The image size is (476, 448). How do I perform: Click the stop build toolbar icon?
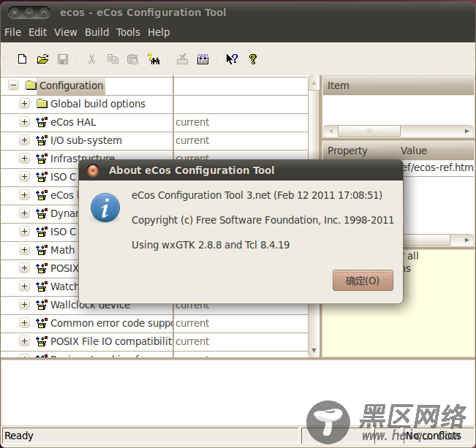pos(182,59)
